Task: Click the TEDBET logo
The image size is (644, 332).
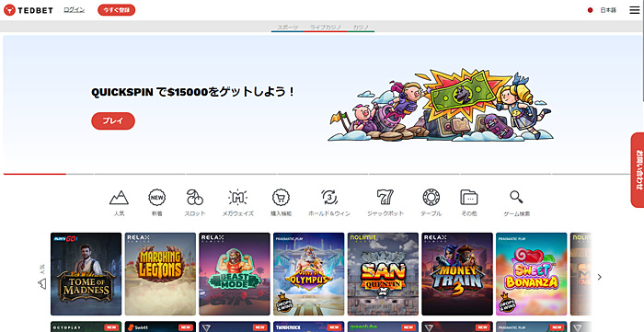Action: [x=29, y=10]
